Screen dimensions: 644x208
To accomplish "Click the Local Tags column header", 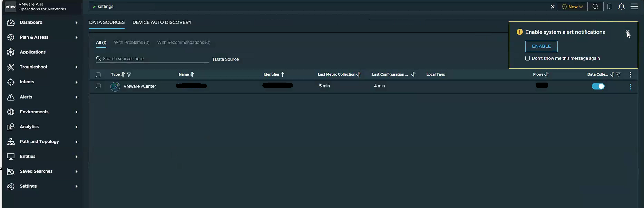I will pos(436,74).
